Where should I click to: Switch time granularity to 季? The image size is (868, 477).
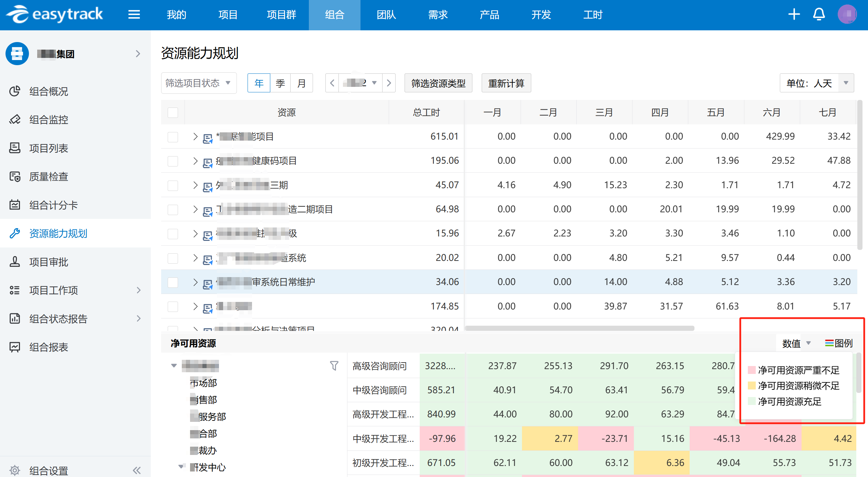point(280,83)
